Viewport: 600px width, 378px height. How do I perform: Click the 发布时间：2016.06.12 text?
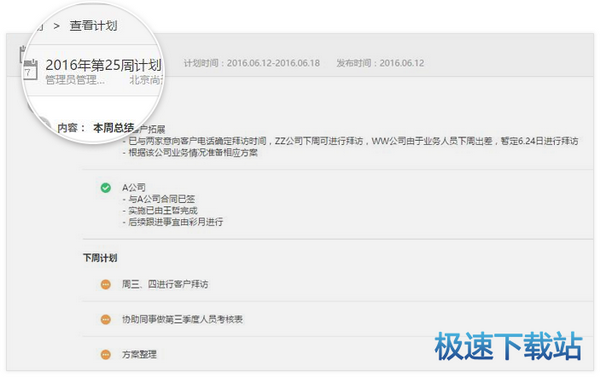(x=380, y=63)
